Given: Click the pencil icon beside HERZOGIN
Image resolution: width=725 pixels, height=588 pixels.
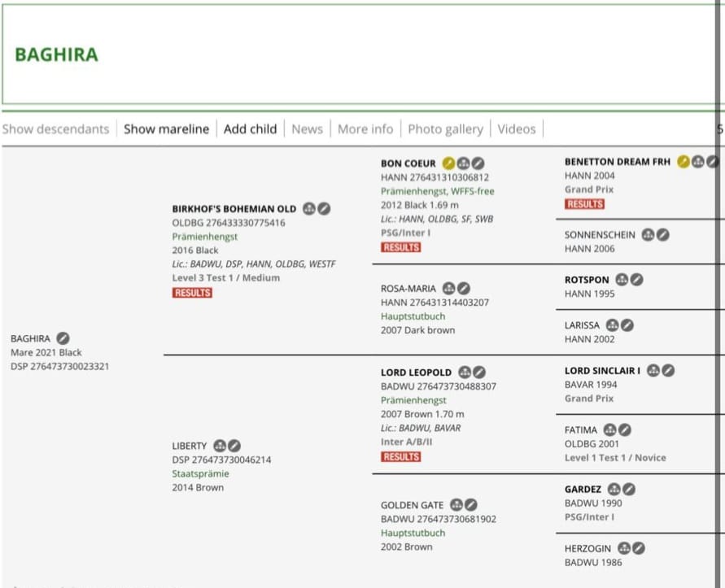Looking at the screenshot, I should tap(639, 549).
